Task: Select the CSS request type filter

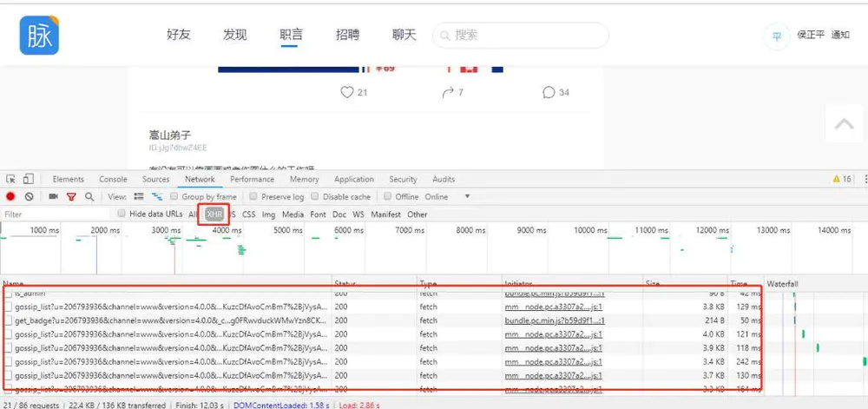Action: [x=248, y=214]
